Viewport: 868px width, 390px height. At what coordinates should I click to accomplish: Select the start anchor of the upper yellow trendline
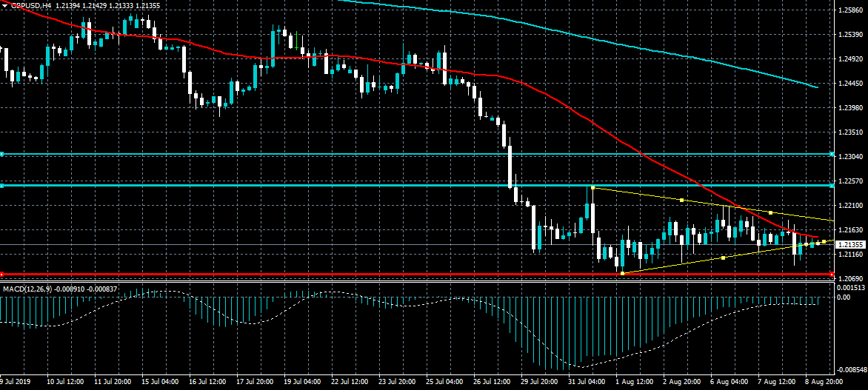[x=593, y=187]
